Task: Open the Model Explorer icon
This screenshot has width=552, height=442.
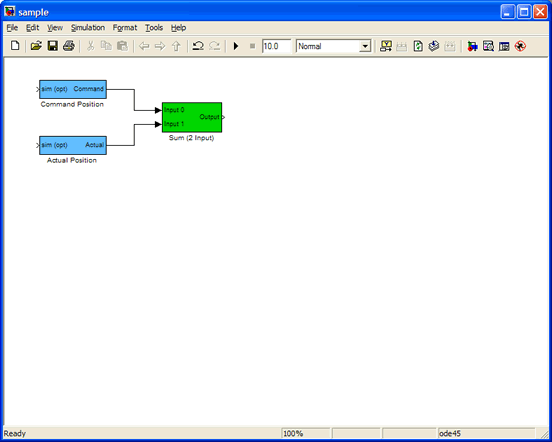Action: tap(488, 46)
